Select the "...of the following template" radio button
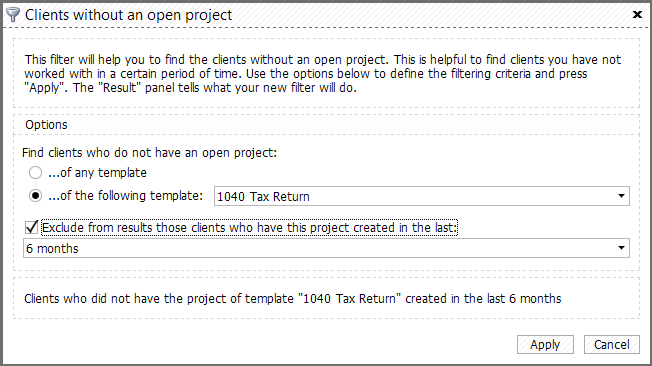 coord(35,195)
